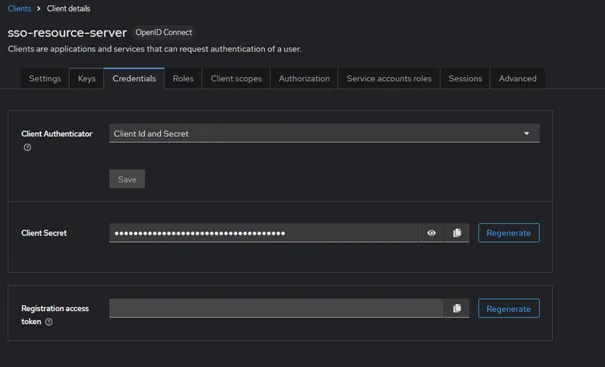Open Client Authenticator help icon
The width and height of the screenshot is (605, 367).
tap(27, 147)
